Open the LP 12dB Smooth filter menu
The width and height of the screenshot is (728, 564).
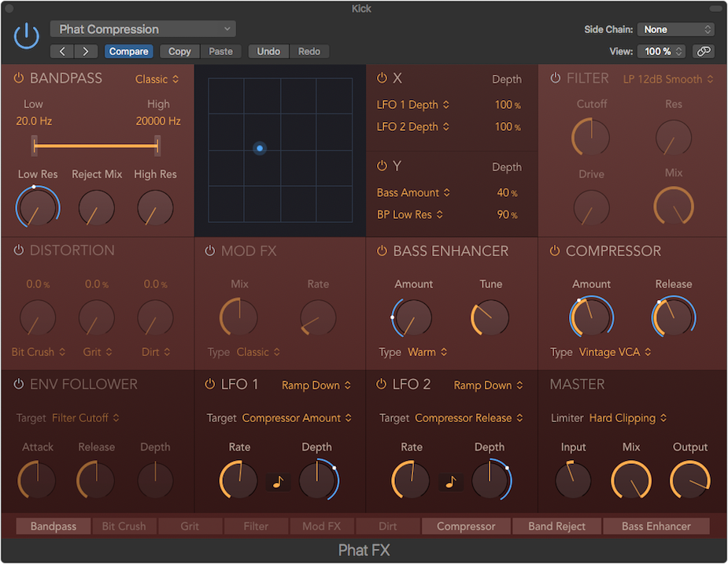point(667,79)
